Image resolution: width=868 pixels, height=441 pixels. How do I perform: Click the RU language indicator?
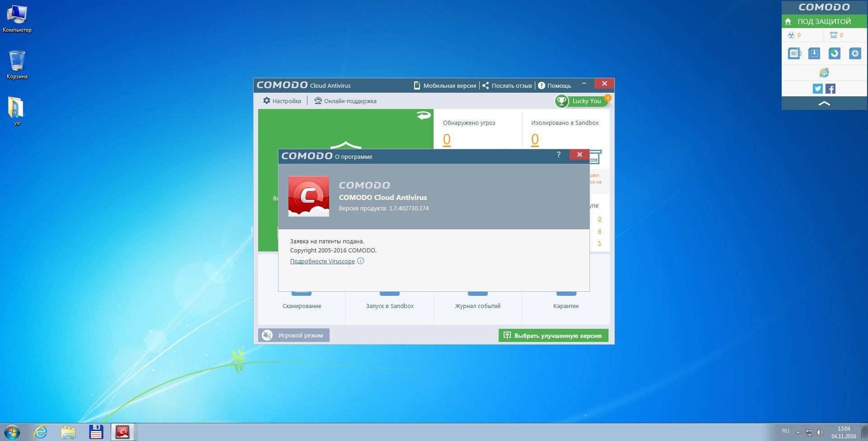[x=786, y=431]
